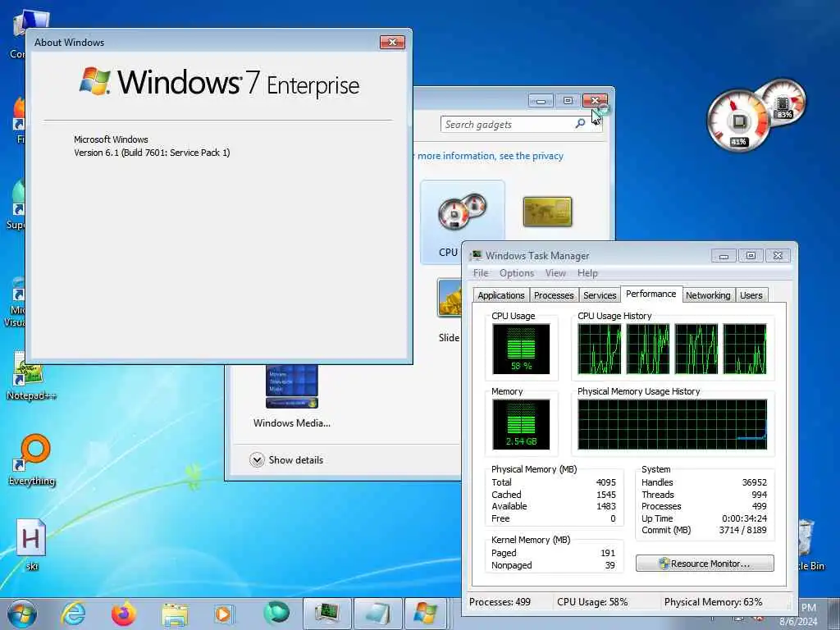Launch Internet Explorer from the taskbar
The image size is (840, 630).
click(x=73, y=614)
